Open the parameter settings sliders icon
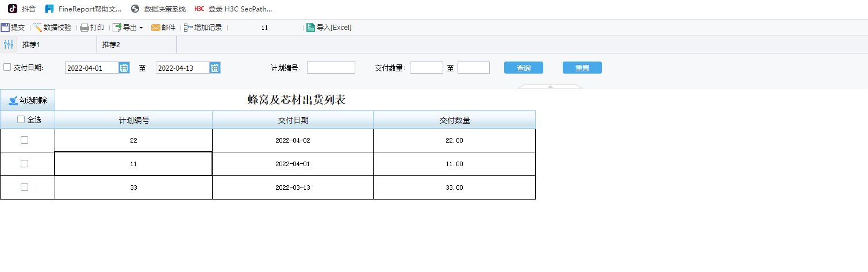Screen dimensions: 868x272 pyautogui.click(x=9, y=44)
